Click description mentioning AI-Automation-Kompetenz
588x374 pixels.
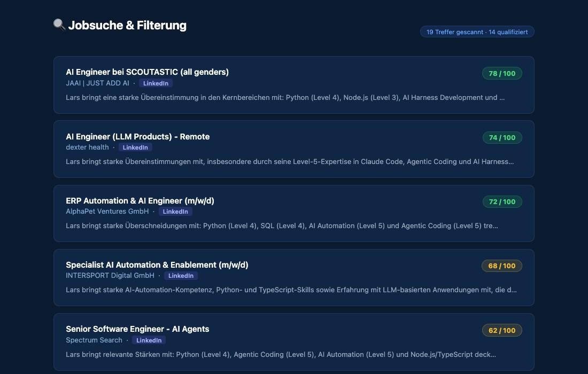pyautogui.click(x=291, y=290)
